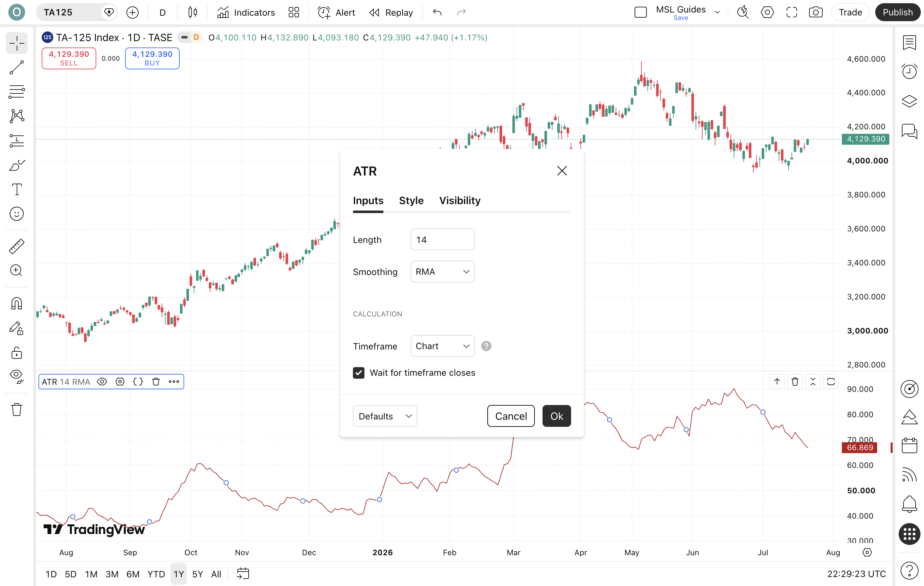
Task: Start bar Replay mode
Action: tap(391, 12)
